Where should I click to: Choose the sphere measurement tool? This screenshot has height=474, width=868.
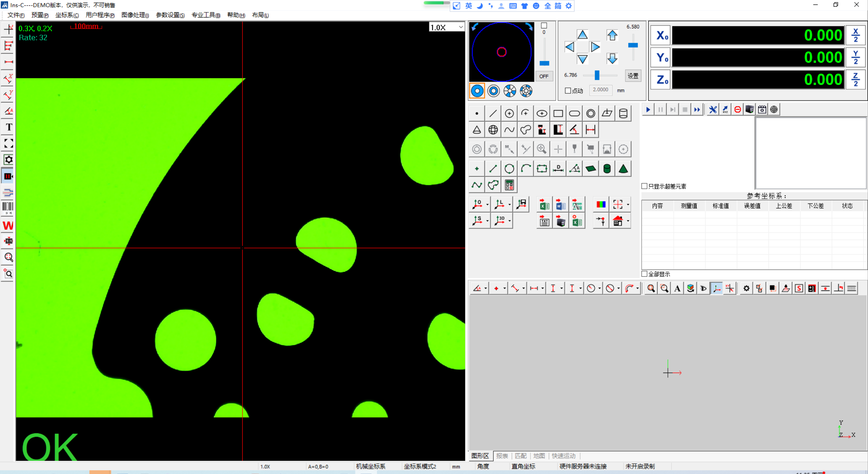493,130
